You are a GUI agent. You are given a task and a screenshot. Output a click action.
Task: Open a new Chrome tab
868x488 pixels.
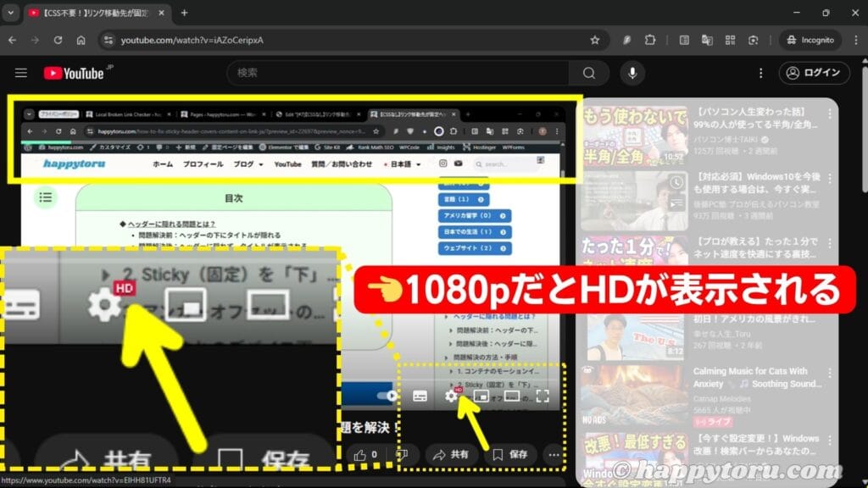pyautogui.click(x=184, y=13)
